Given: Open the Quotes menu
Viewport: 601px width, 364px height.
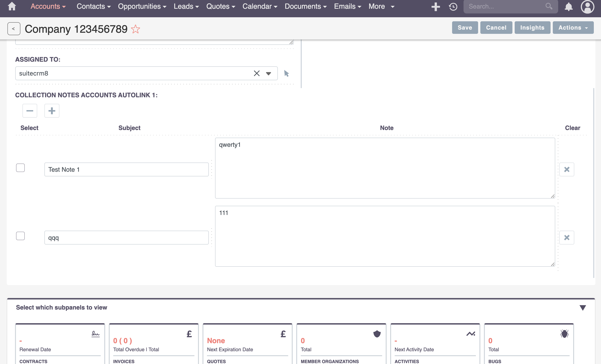Looking at the screenshot, I should [x=221, y=6].
